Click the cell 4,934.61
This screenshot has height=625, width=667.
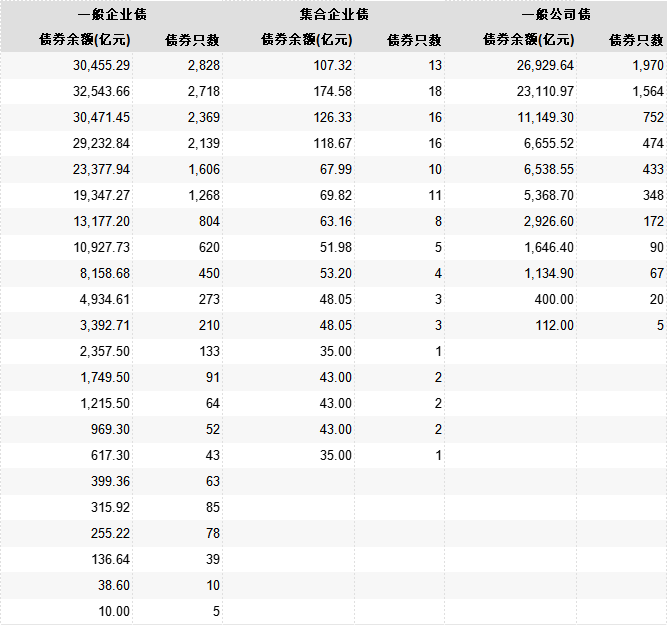pos(105,299)
